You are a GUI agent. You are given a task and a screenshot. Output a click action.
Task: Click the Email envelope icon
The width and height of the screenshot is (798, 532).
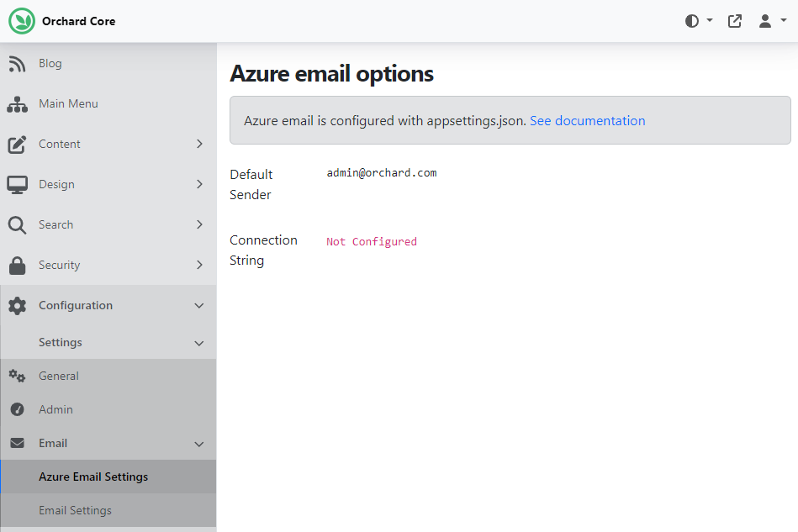pyautogui.click(x=17, y=443)
